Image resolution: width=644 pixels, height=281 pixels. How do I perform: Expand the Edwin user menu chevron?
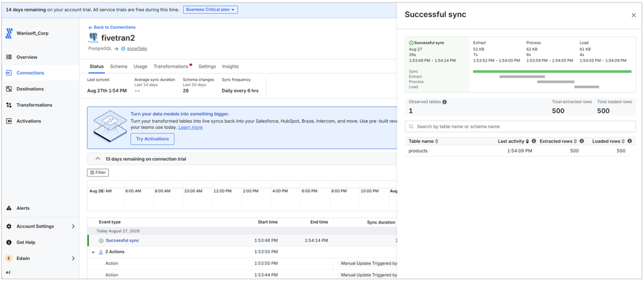[74, 258]
